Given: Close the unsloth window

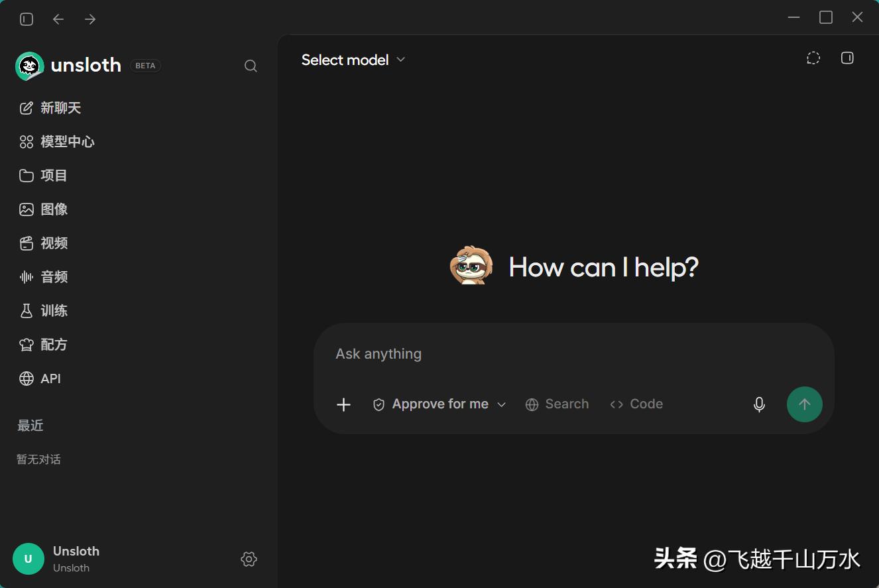Looking at the screenshot, I should tap(858, 18).
